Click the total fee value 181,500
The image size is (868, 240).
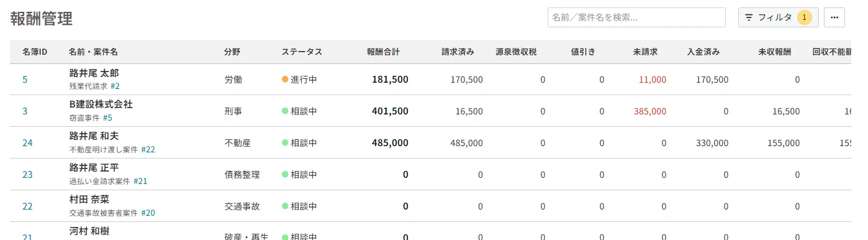390,80
